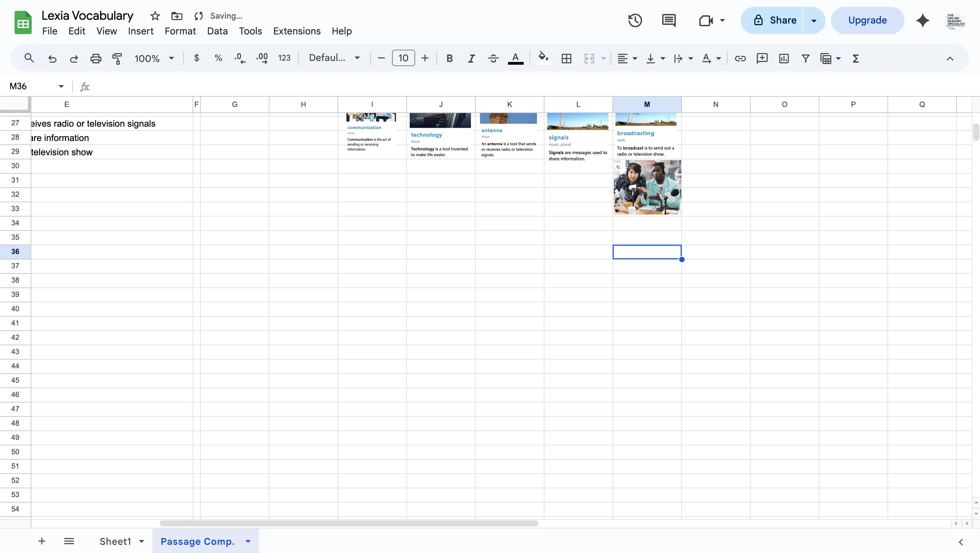Toggle bold formatting
Image resolution: width=980 pixels, height=553 pixels.
pos(449,58)
